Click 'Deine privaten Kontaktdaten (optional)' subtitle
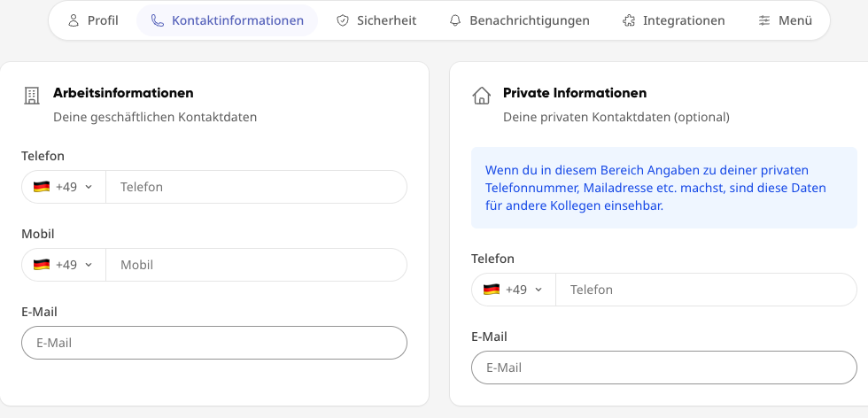This screenshot has height=418, width=868. [x=616, y=118]
